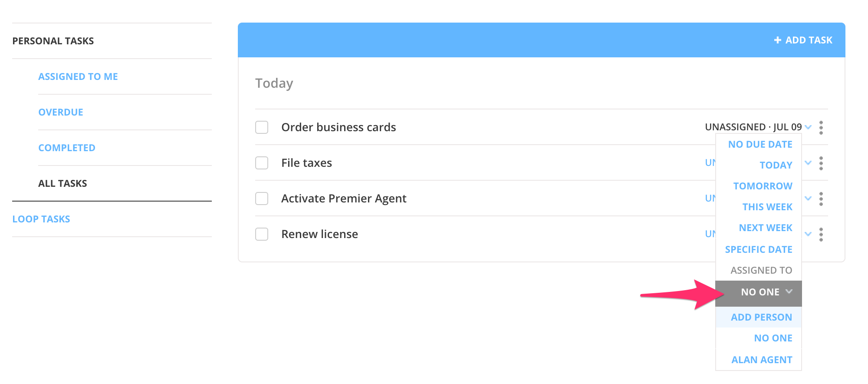The height and width of the screenshot is (384, 868).
Task: Check off the Renew license task
Action: pyautogui.click(x=262, y=234)
